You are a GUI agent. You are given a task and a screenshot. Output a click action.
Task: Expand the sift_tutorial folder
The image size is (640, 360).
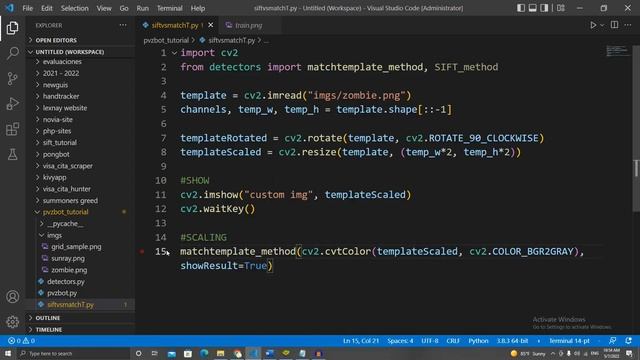[60, 143]
